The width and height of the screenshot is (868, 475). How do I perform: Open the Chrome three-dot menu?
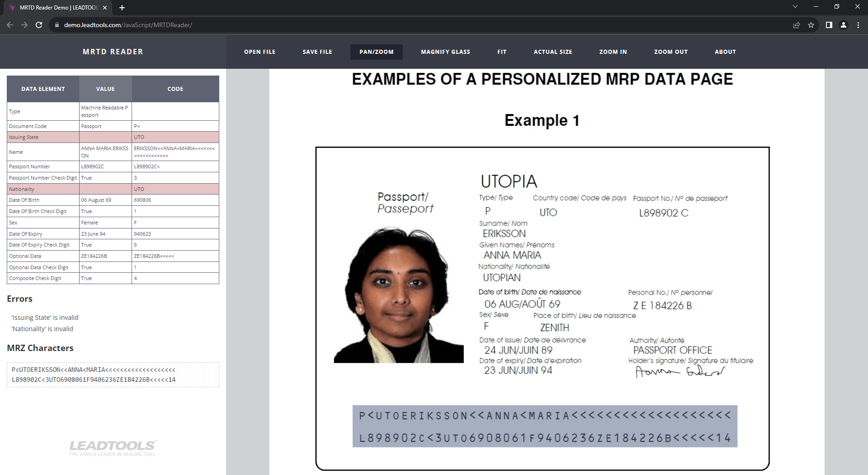(858, 25)
